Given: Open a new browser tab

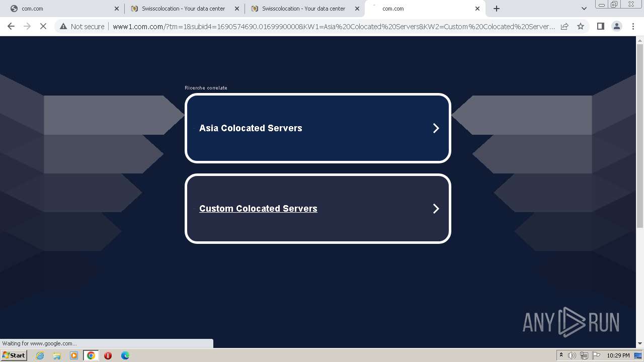Looking at the screenshot, I should (497, 9).
